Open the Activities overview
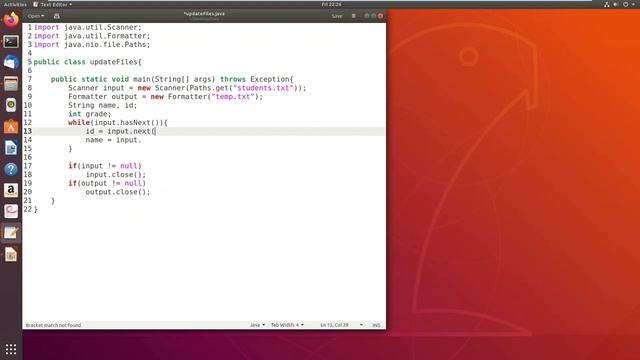640x360 pixels. click(15, 4)
